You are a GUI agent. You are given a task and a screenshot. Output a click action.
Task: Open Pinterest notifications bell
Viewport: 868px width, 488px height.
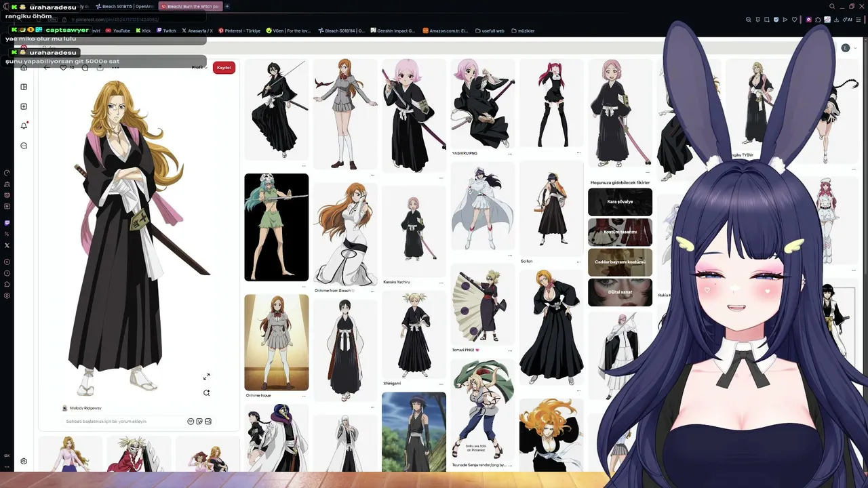pyautogui.click(x=24, y=126)
